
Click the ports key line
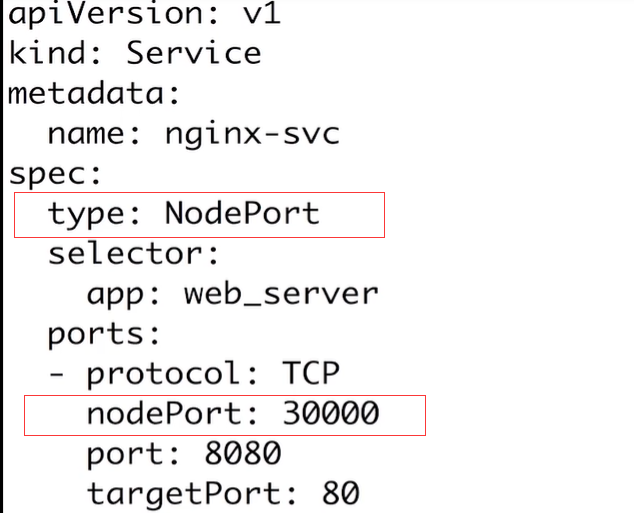(104, 335)
